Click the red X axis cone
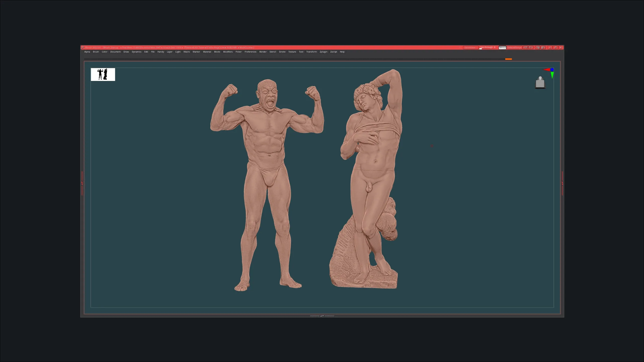 point(546,70)
